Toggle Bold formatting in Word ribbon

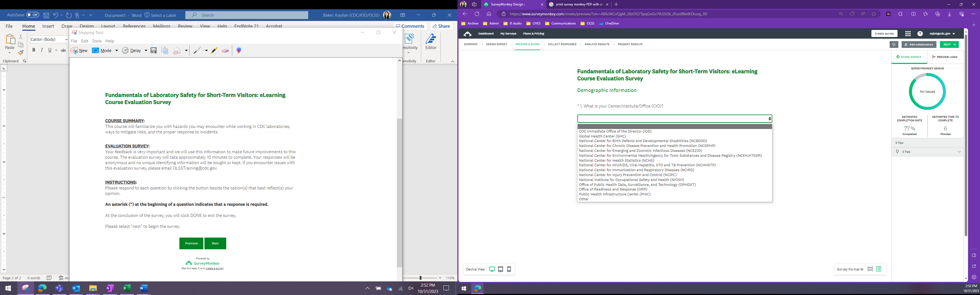[x=34, y=50]
